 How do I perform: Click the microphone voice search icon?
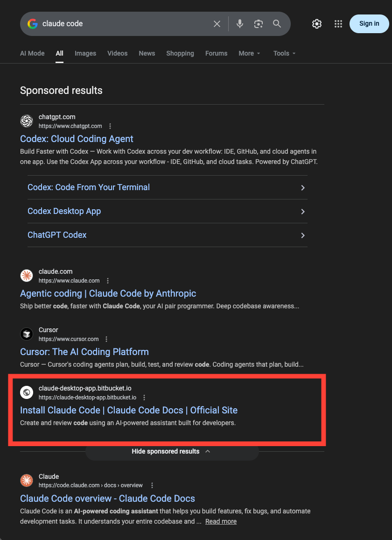240,24
